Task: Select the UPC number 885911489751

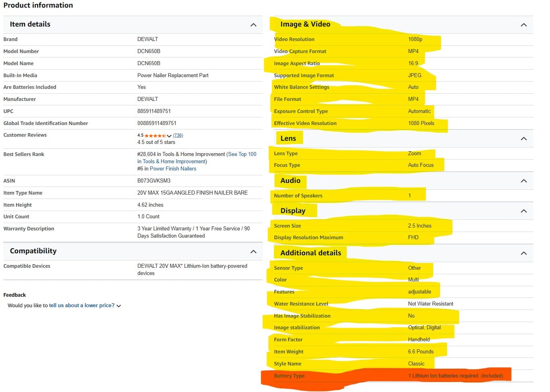Action: click(x=154, y=111)
